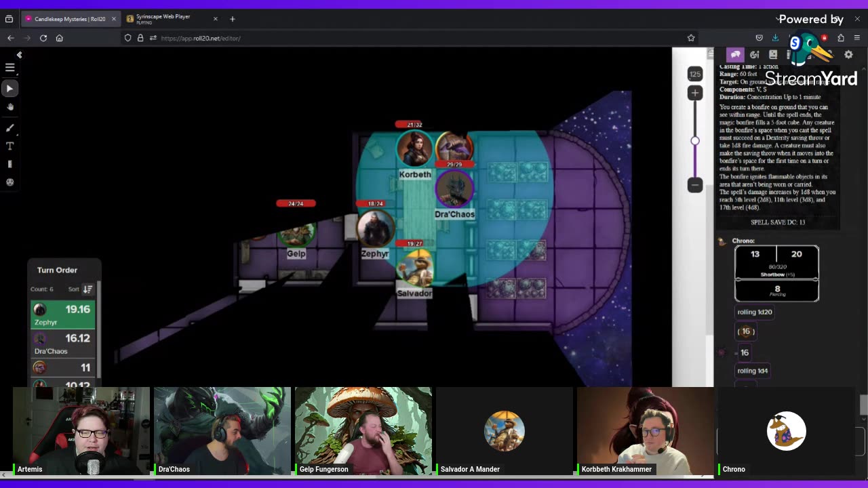Click the Salvador token on the map
The width and height of the screenshot is (868, 488).
point(415,267)
